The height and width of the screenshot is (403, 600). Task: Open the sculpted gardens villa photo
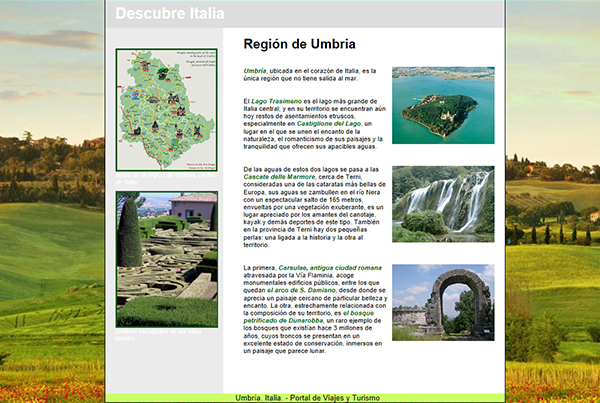[167, 259]
